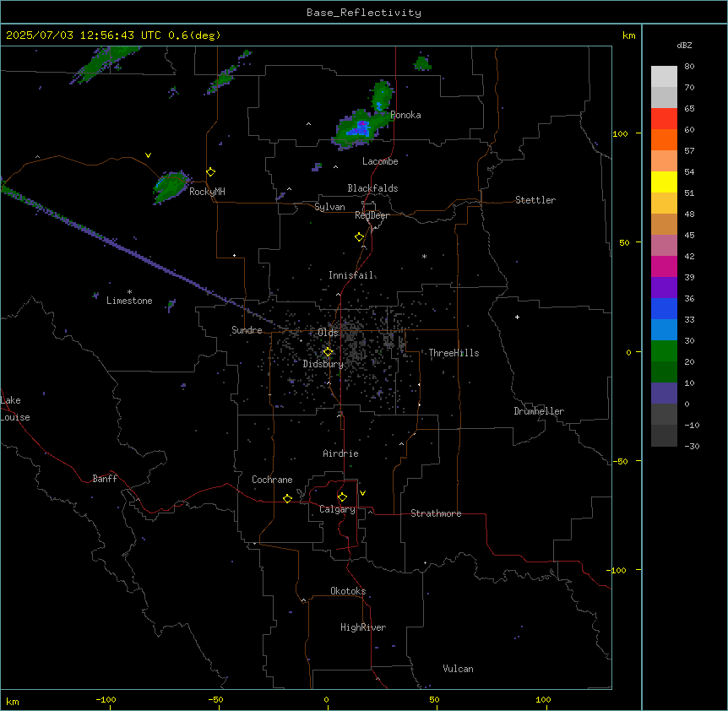Click the Okotoks label
728x711 pixels.
point(348,591)
